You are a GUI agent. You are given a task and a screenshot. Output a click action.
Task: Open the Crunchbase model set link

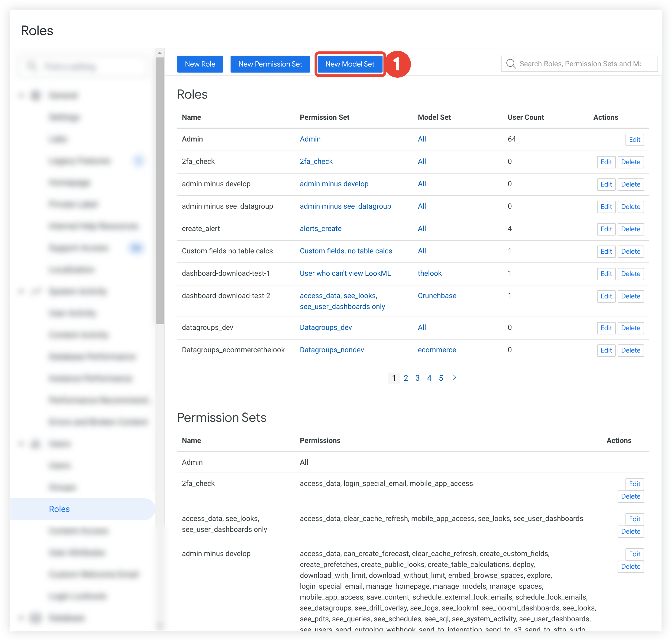pos(437,296)
